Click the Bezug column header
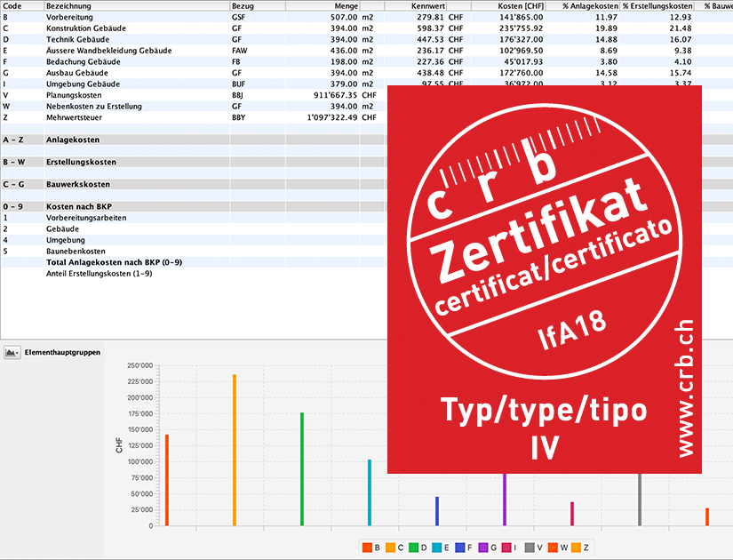The width and height of the screenshot is (733, 560). tap(258, 6)
